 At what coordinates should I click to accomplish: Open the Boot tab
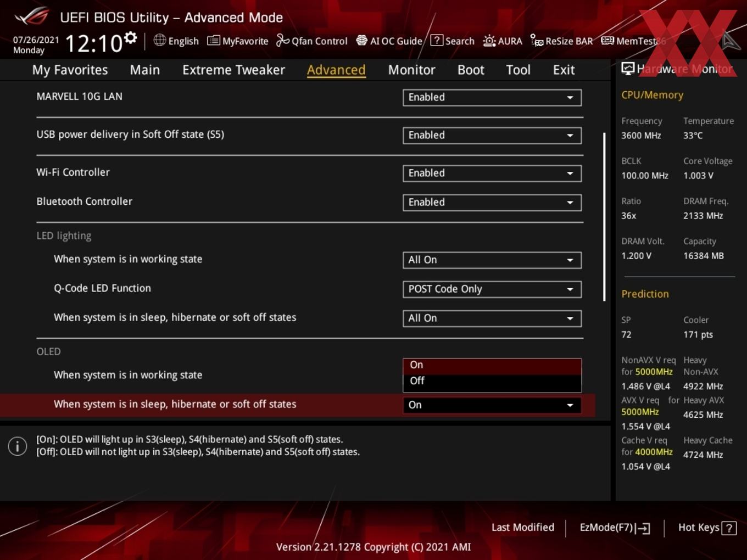(471, 70)
